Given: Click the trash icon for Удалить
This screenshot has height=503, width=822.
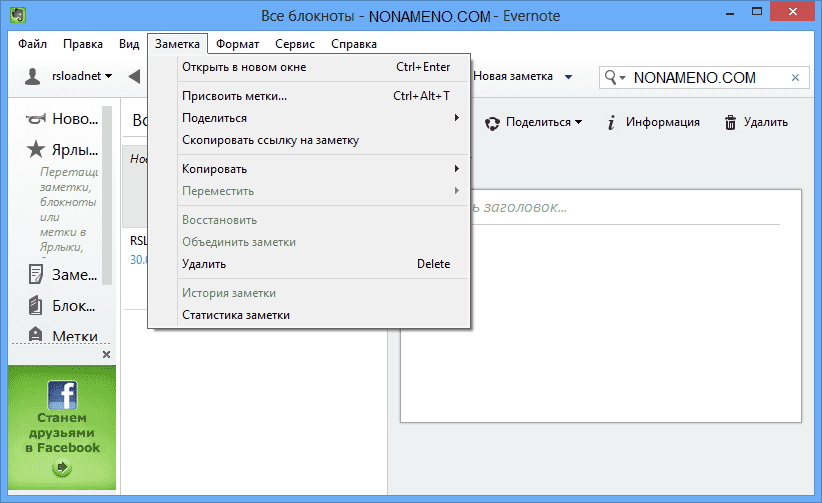Looking at the screenshot, I should pos(731,122).
